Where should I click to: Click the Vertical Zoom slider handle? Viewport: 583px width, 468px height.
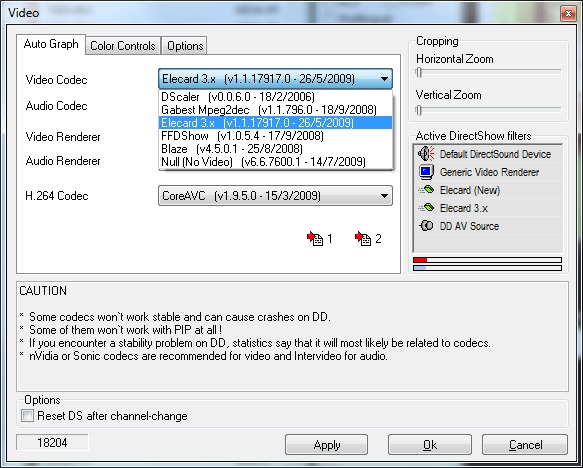(x=419, y=110)
